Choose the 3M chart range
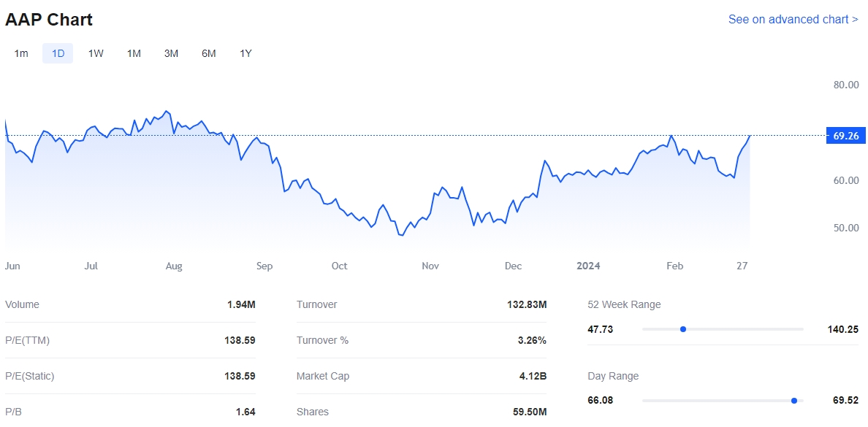 pyautogui.click(x=171, y=53)
